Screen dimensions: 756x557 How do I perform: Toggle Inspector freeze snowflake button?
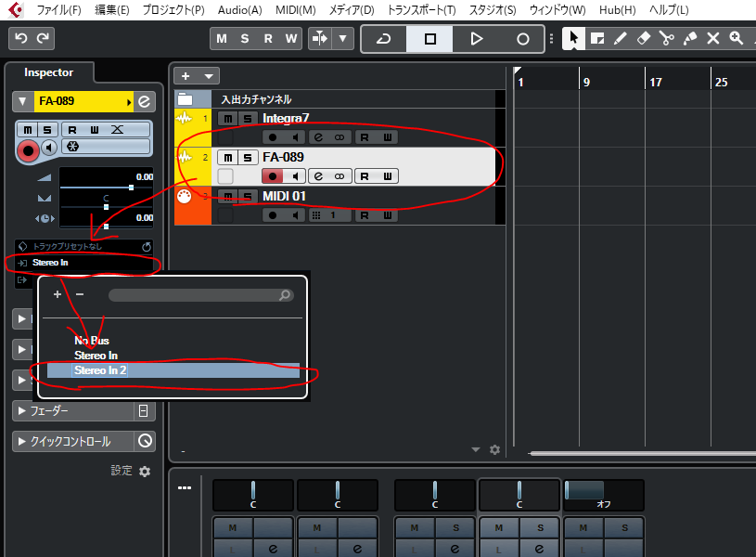[x=72, y=147]
